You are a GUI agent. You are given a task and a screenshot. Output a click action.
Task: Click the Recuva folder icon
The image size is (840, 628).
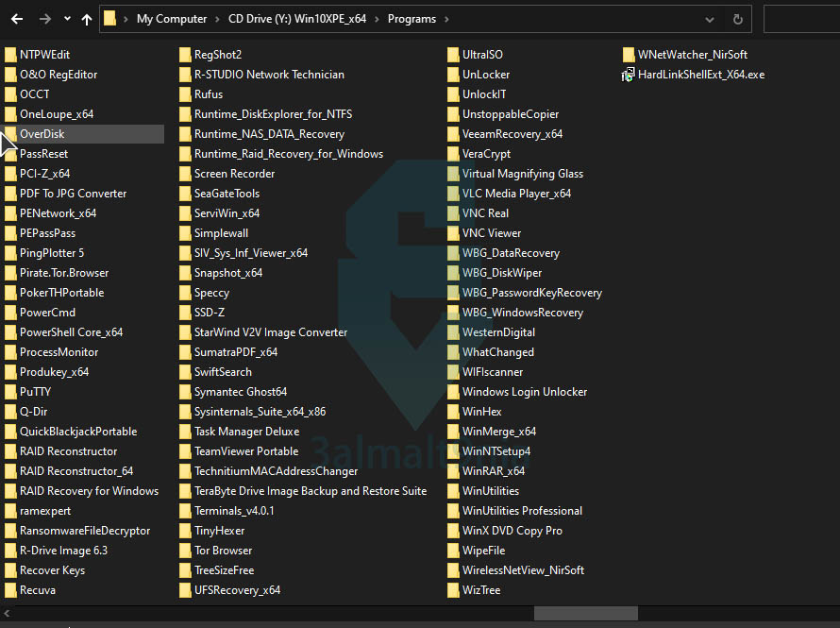10,590
